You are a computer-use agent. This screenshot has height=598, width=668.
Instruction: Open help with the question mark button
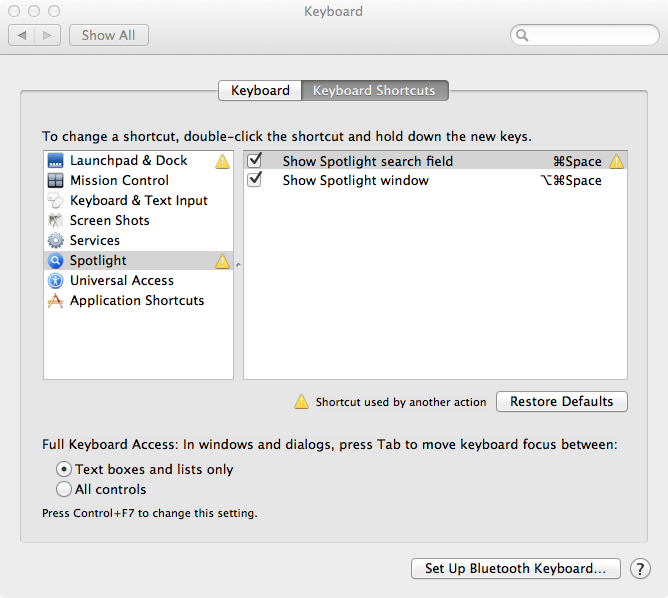[640, 569]
